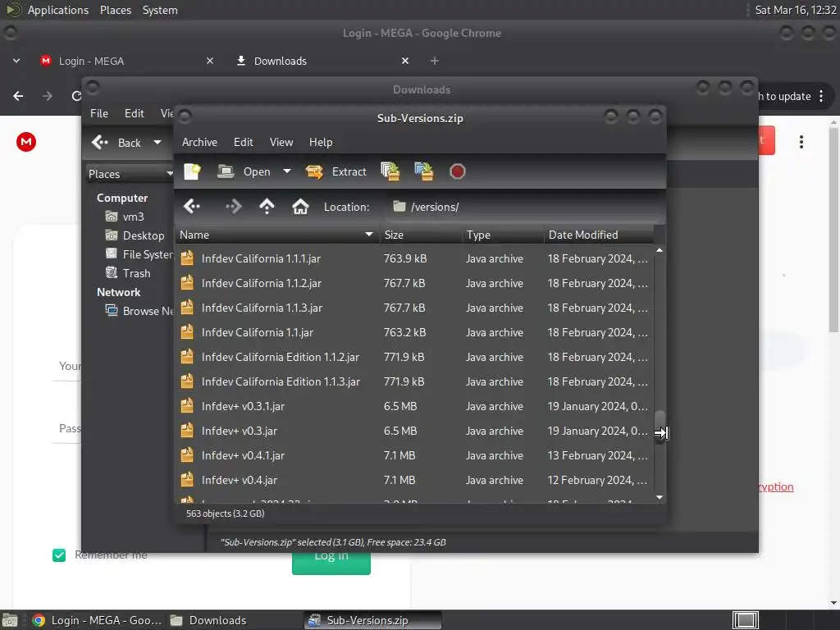
Task: Sort by the Name column header
Action: pyautogui.click(x=277, y=235)
